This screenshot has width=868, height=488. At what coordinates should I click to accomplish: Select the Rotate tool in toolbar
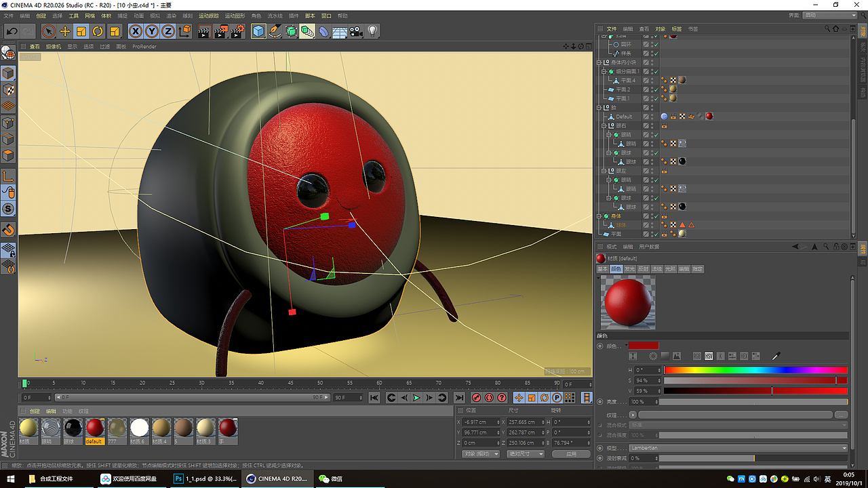98,31
